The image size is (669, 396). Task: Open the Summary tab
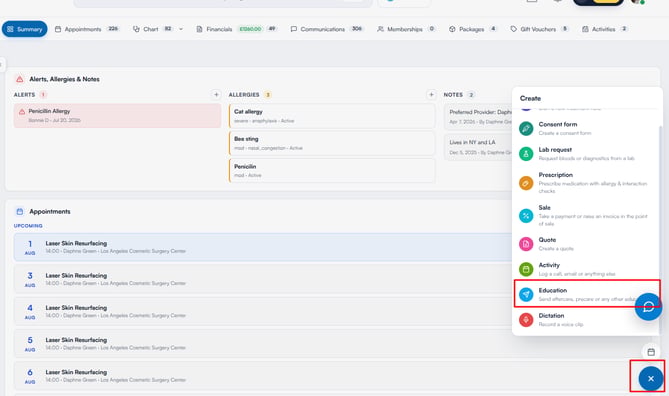[x=25, y=29]
